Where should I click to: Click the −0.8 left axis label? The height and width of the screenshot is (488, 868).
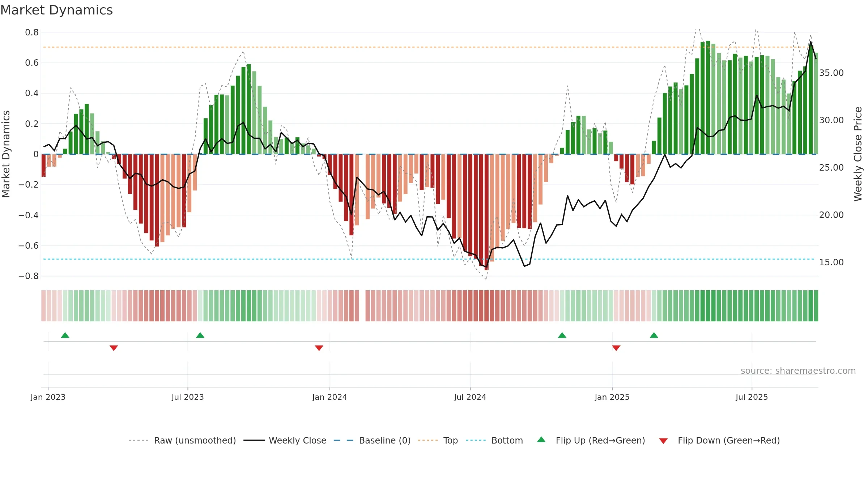click(29, 276)
